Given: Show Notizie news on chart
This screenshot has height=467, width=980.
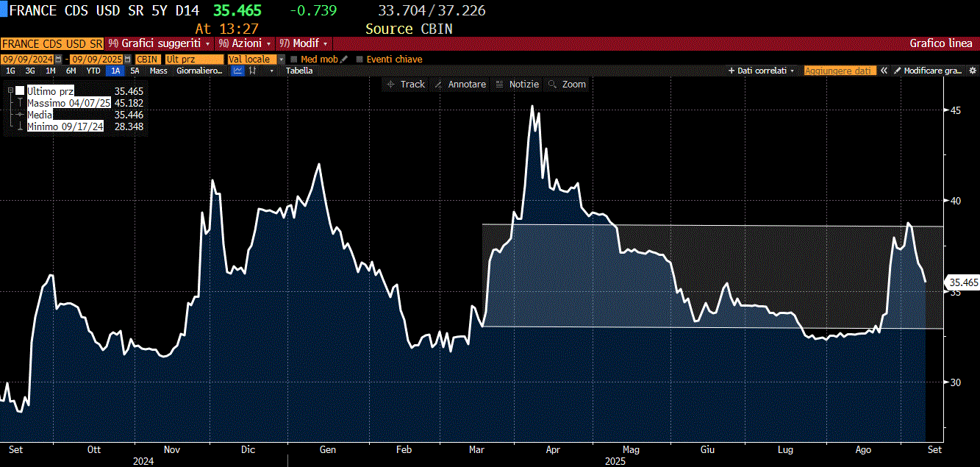Looking at the screenshot, I should (518, 85).
